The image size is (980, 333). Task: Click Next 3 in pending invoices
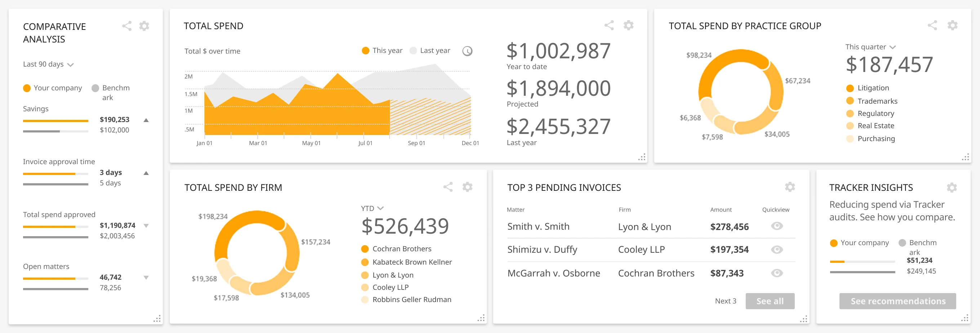(x=726, y=301)
